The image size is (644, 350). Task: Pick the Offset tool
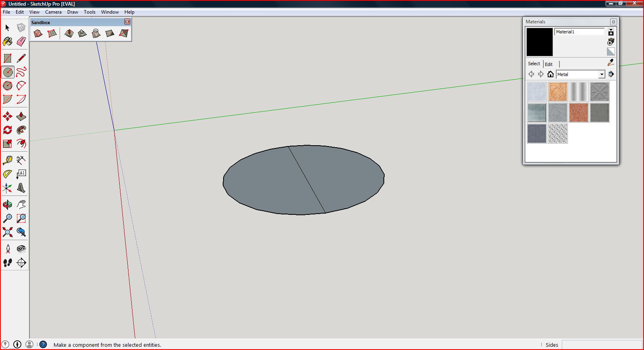click(21, 144)
